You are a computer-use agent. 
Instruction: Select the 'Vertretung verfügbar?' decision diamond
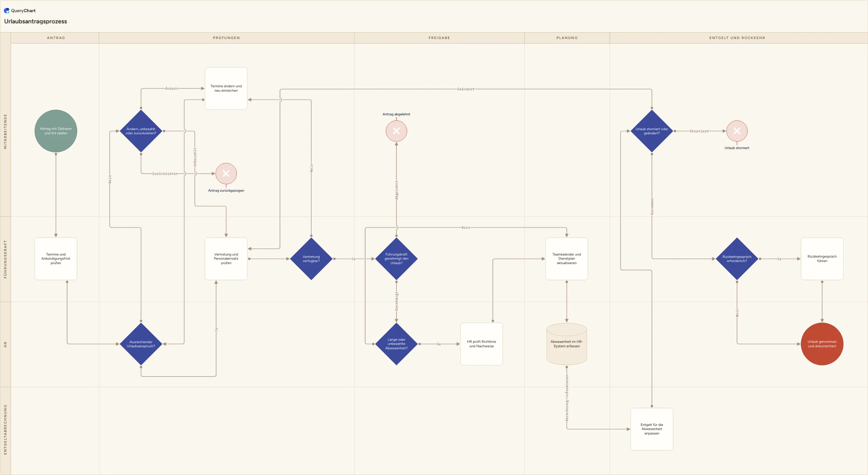pos(311,259)
